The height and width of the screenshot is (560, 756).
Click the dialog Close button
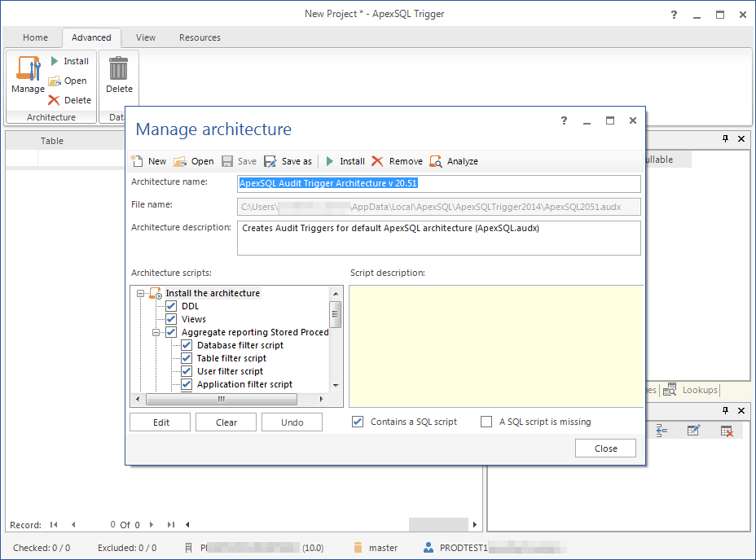605,448
